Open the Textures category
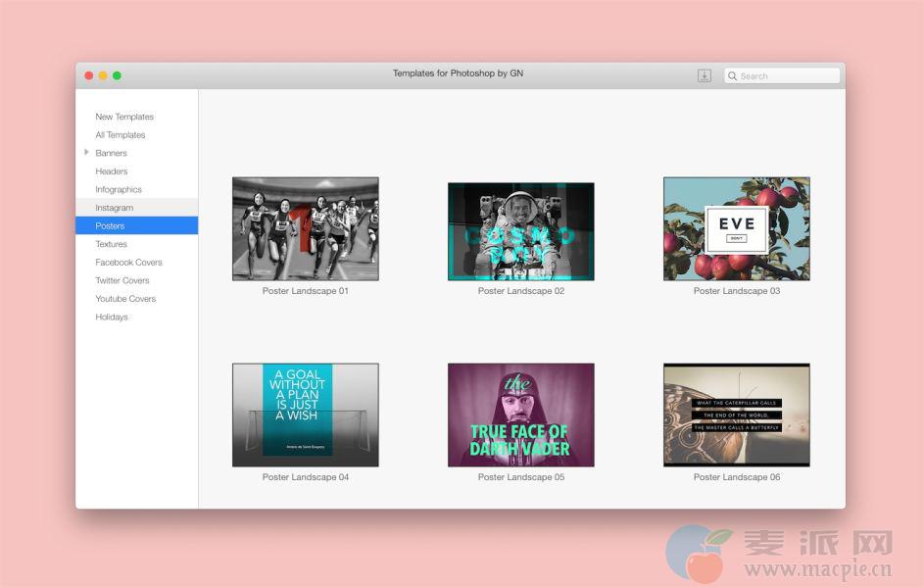Image resolution: width=924 pixels, height=588 pixels. [x=111, y=244]
